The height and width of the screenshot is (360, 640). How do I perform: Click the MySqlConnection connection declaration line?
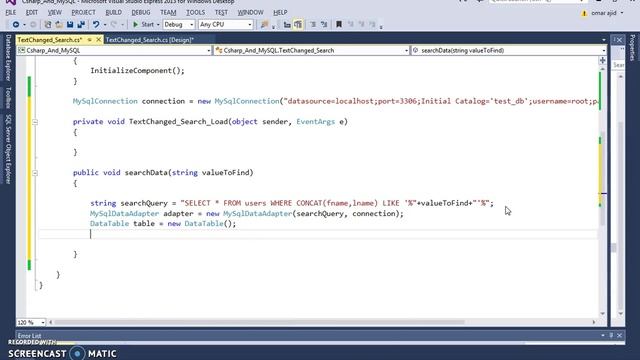[x=336, y=101]
